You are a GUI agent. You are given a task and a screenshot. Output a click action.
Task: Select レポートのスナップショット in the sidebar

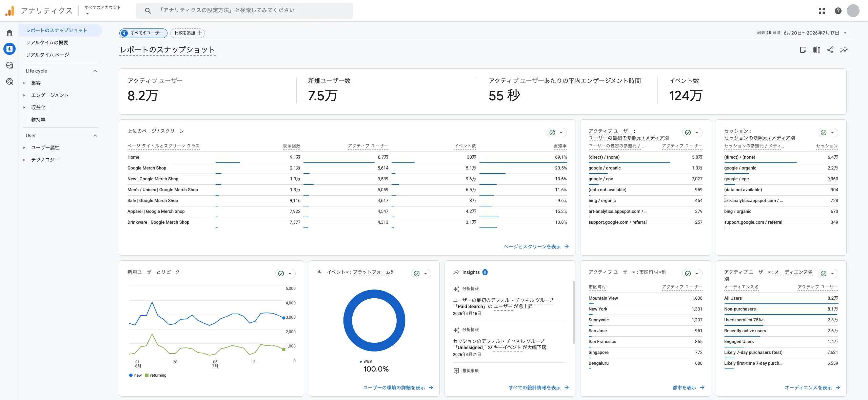(61, 30)
